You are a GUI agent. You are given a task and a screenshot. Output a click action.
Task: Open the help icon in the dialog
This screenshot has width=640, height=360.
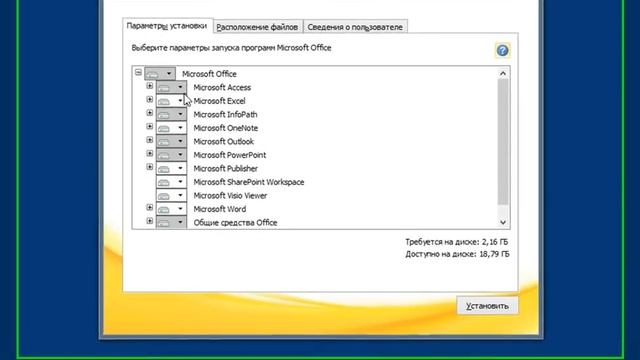click(x=502, y=51)
